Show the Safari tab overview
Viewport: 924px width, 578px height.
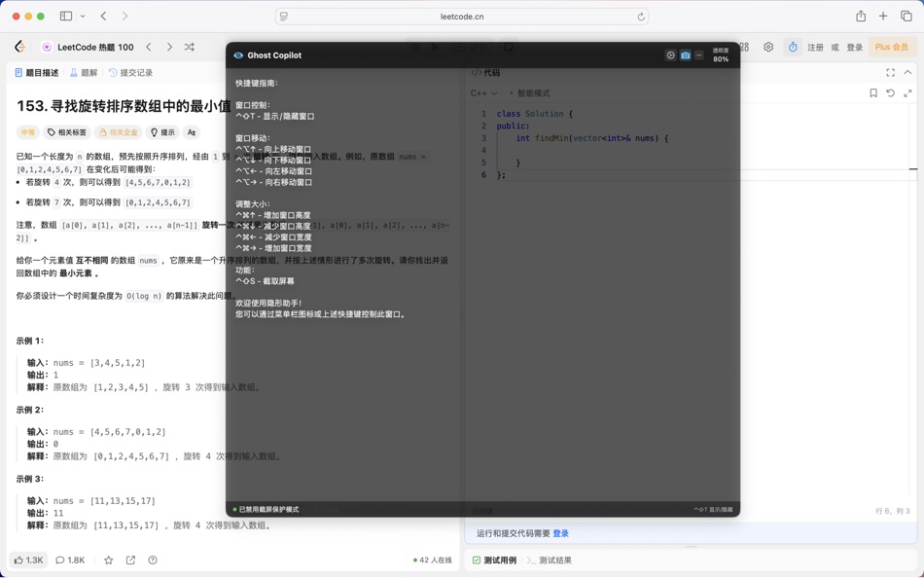[x=906, y=16]
